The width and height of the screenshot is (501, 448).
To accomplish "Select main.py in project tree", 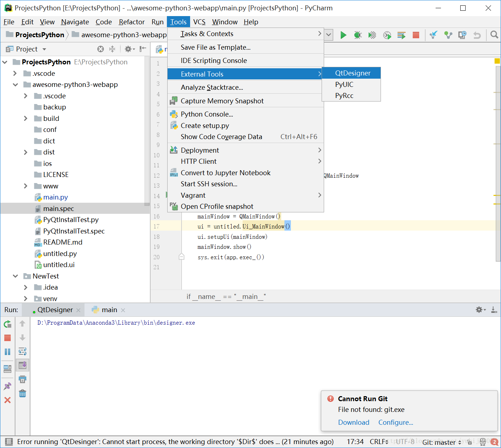I will (55, 197).
